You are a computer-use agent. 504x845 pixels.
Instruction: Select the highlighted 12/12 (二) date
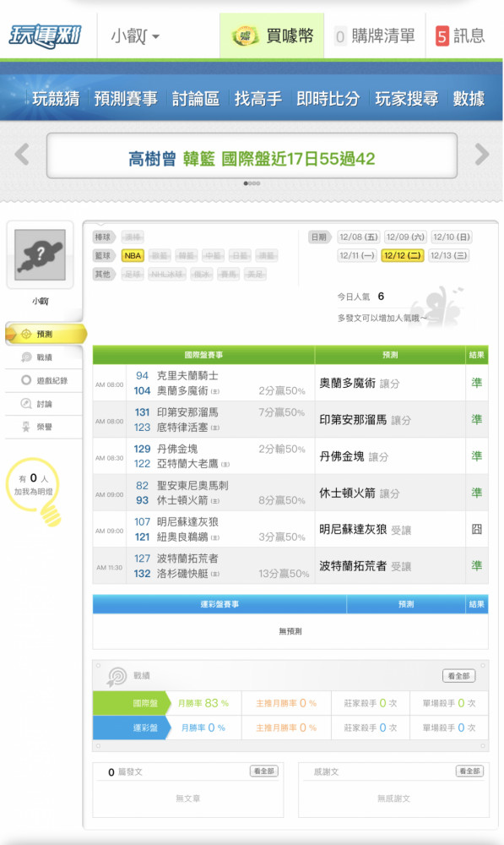point(402,255)
